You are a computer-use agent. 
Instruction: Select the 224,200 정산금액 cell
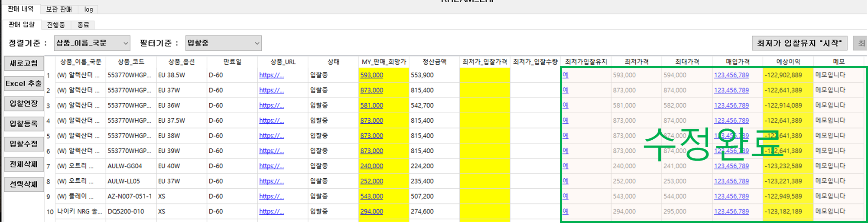tap(434, 166)
